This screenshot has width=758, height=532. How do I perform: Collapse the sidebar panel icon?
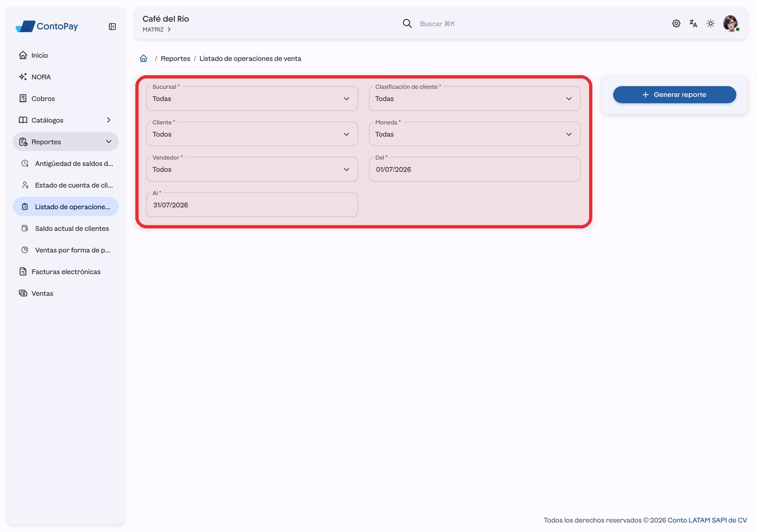click(112, 27)
